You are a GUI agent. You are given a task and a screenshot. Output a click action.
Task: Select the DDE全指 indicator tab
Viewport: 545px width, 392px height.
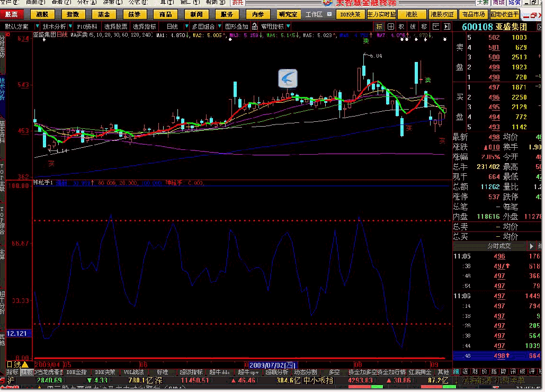[76, 372]
